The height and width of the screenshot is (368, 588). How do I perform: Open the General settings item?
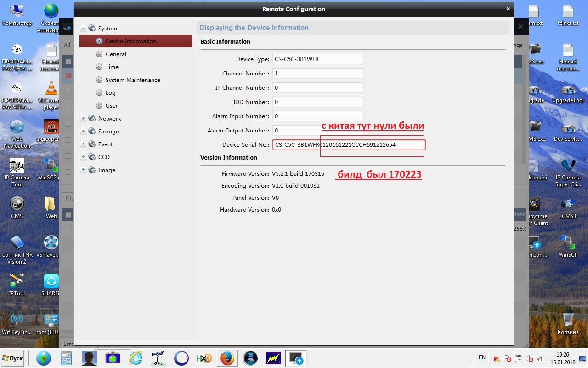[x=115, y=54]
